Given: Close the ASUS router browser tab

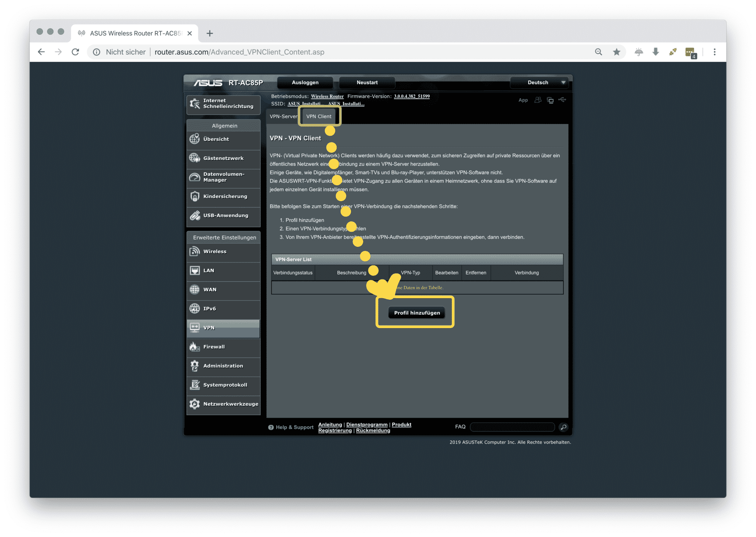Looking at the screenshot, I should [190, 33].
